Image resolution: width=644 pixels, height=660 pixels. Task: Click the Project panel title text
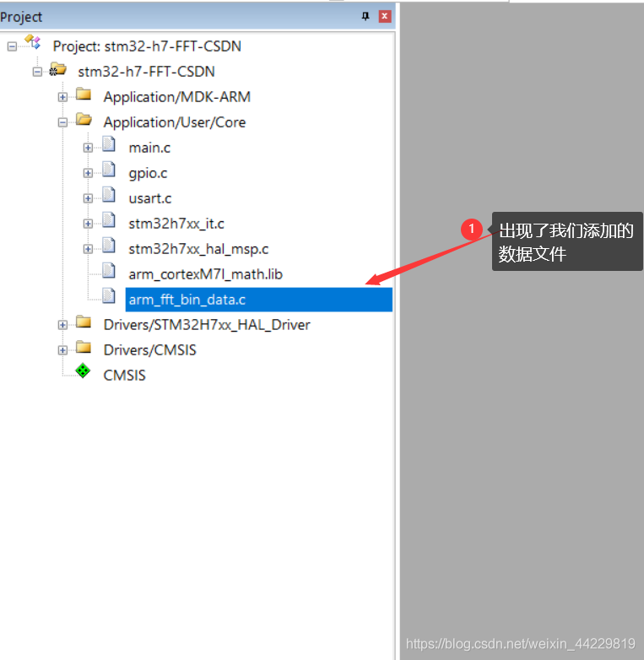pyautogui.click(x=21, y=17)
